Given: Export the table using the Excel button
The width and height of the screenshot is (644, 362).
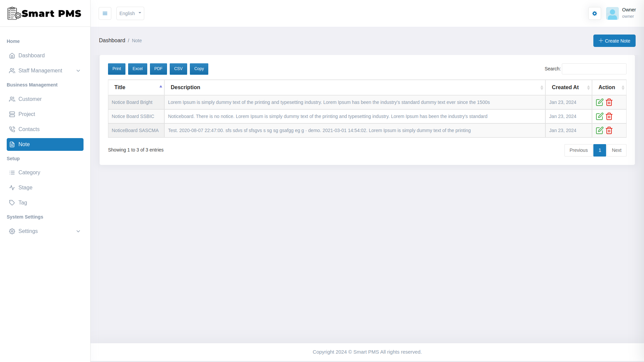Looking at the screenshot, I should point(138,69).
